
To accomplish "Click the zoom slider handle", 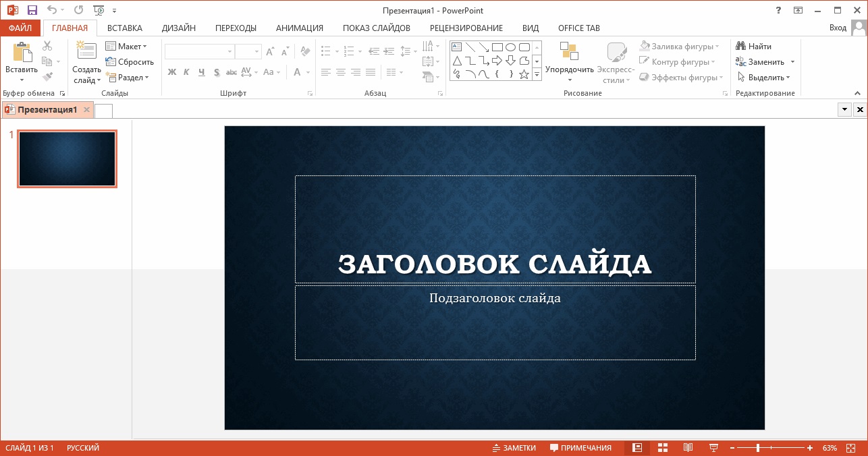I will [x=759, y=448].
